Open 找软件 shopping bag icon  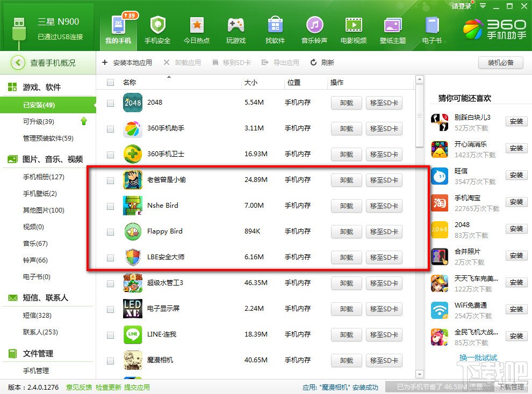pyautogui.click(x=275, y=25)
